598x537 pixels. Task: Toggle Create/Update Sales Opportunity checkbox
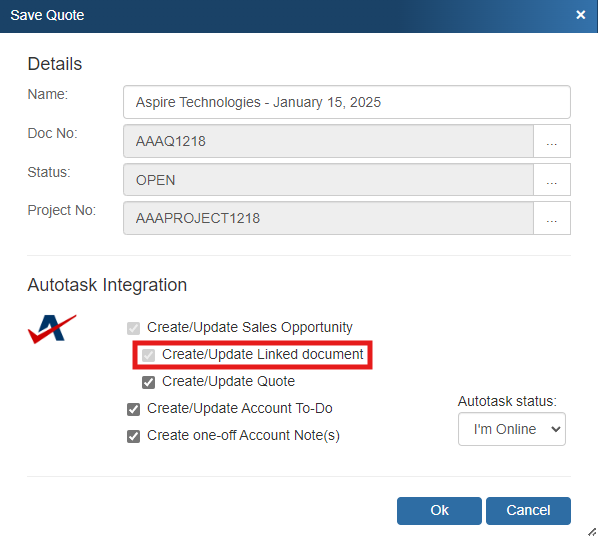(x=133, y=328)
